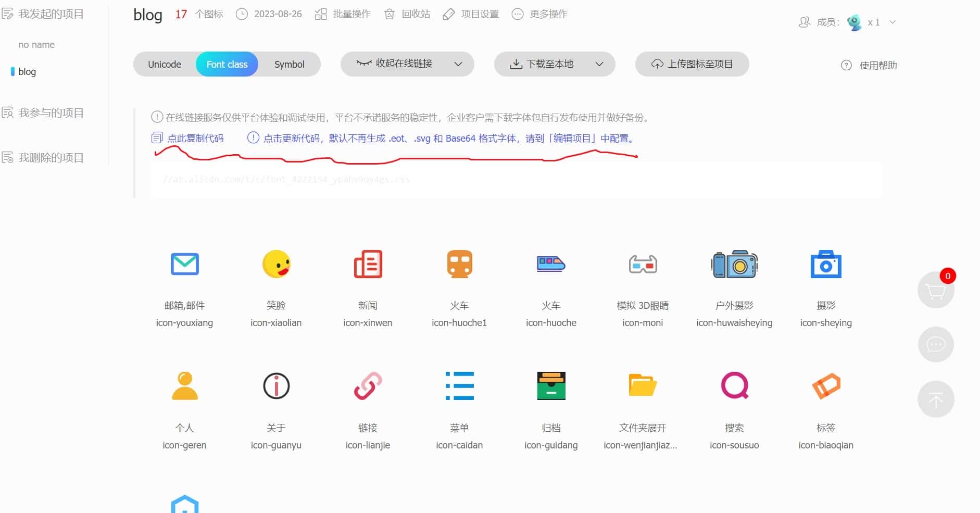The height and width of the screenshot is (513, 980).
Task: Click the red news icon-xinwen icon
Action: 368,264
